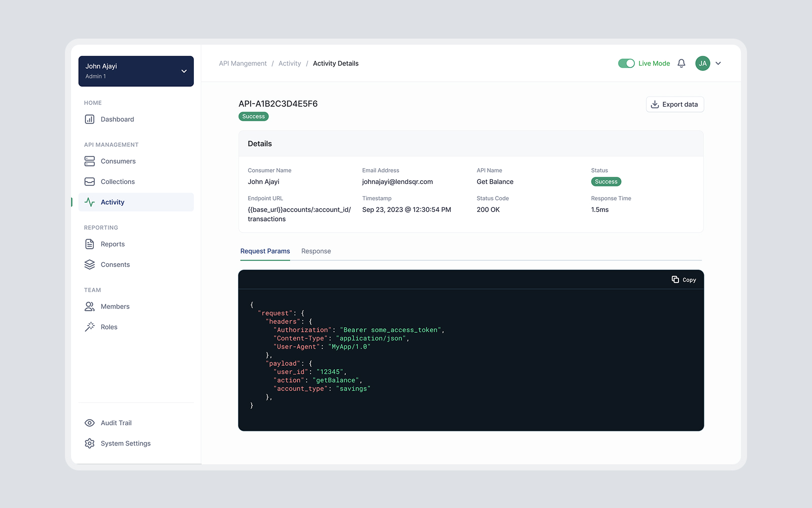The image size is (812, 508).
Task: Click the notification bell icon
Action: (682, 63)
